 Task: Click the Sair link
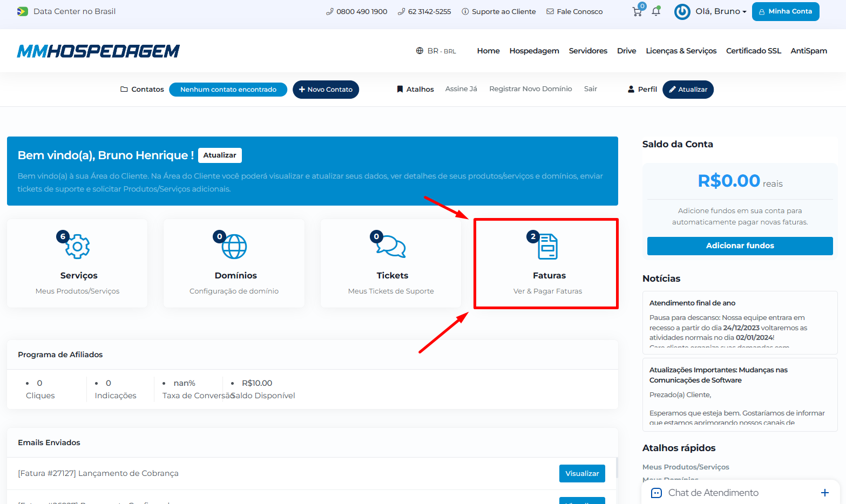pyautogui.click(x=591, y=89)
